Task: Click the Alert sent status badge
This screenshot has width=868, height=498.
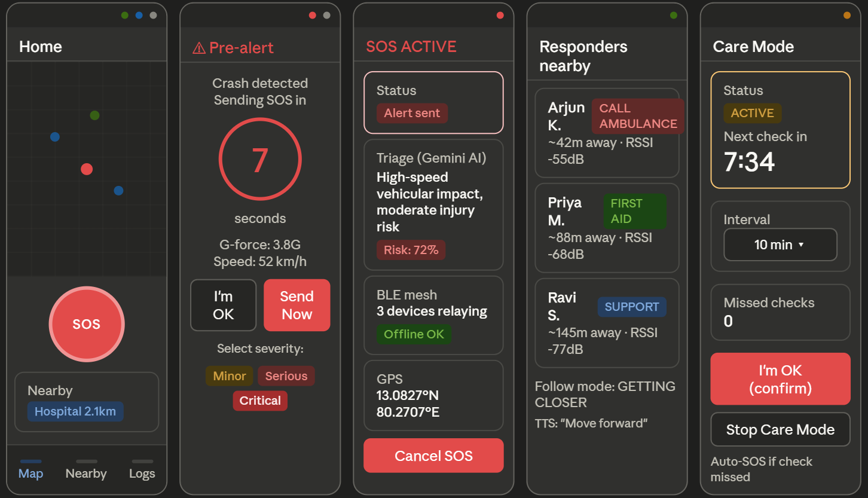Action: tap(412, 113)
